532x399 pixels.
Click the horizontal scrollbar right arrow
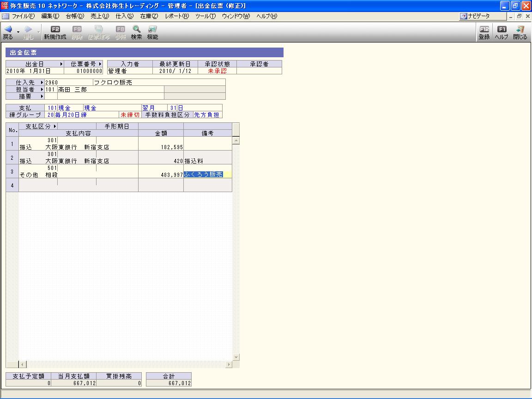point(229,364)
